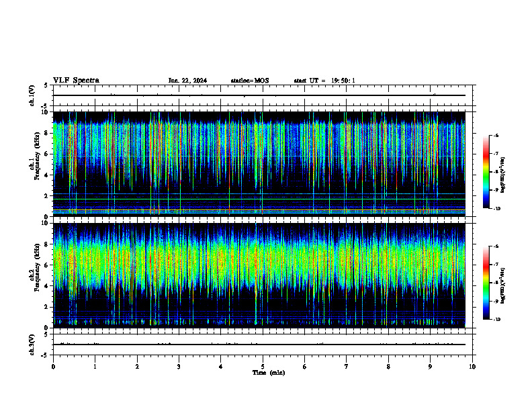Viewport: 532px width, 411px height.
Task: Click the "-6" tick on ch.1 color bar
Action: click(496, 136)
